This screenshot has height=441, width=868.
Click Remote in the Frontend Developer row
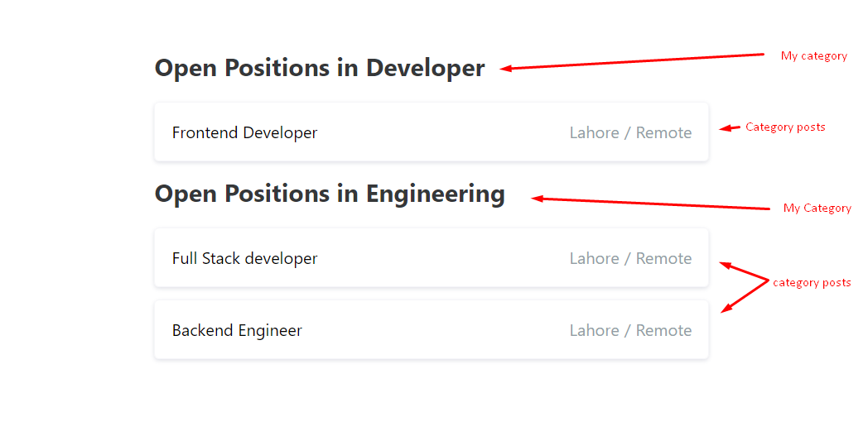(x=663, y=132)
